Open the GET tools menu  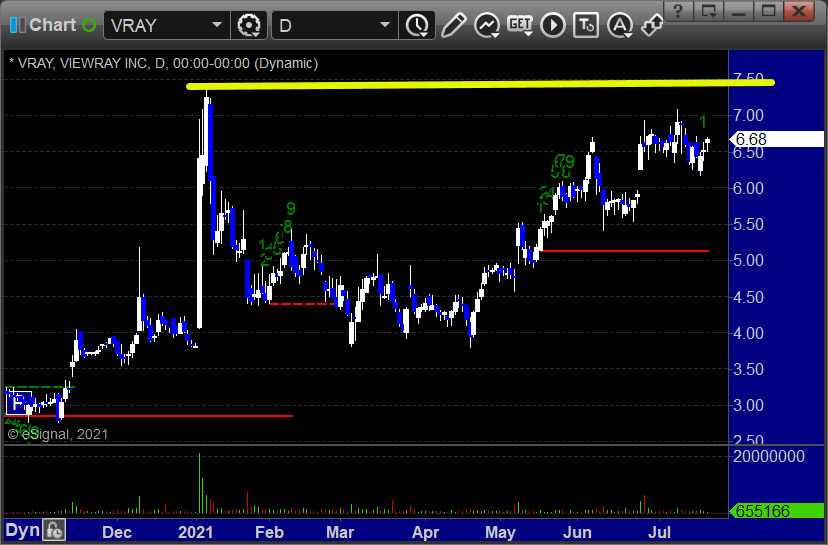click(520, 25)
